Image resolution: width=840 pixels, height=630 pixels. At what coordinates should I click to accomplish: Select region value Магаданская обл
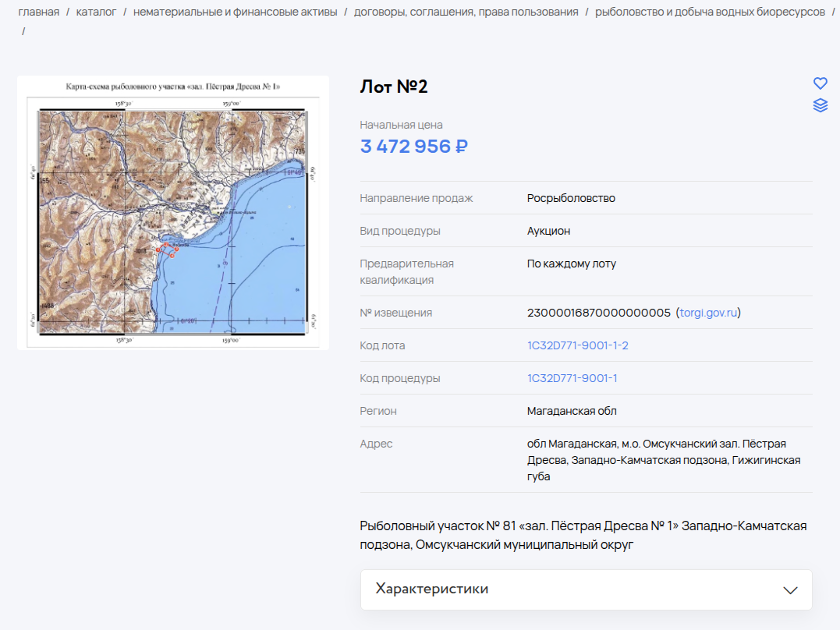(572, 411)
